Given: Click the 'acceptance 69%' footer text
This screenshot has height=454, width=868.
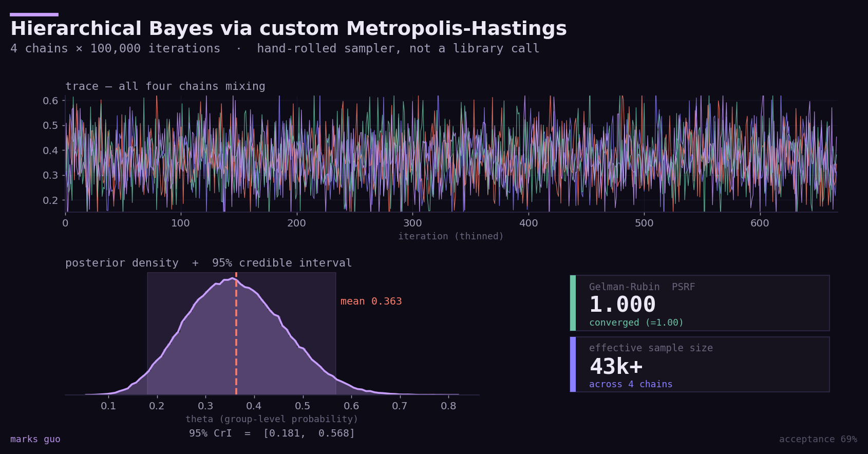Looking at the screenshot, I should tap(818, 439).
